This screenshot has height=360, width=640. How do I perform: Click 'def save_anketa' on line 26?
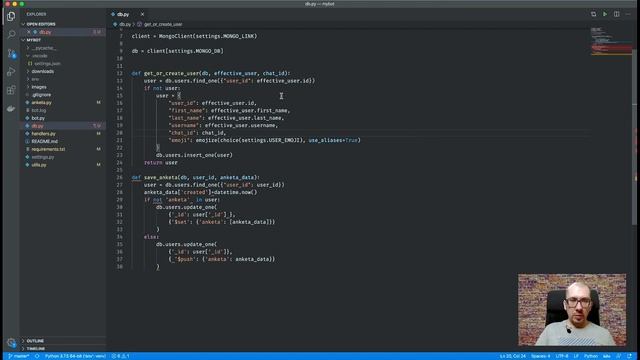[x=154, y=178]
